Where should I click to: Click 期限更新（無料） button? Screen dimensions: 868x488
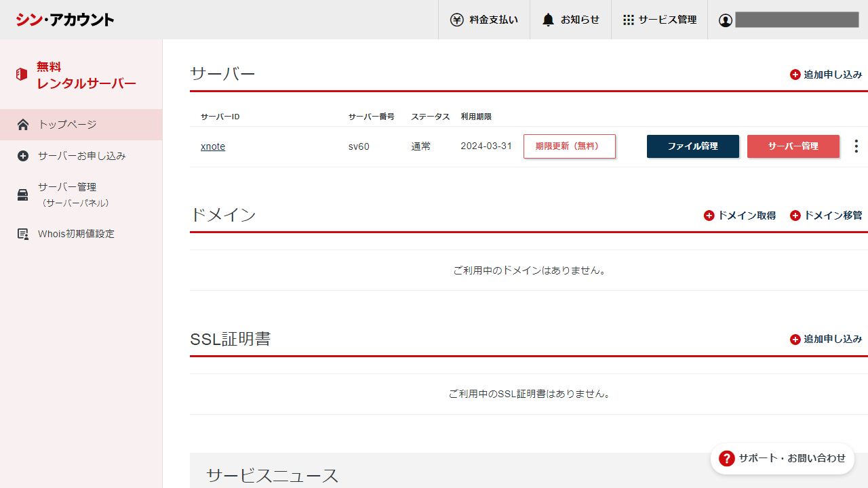[570, 146]
